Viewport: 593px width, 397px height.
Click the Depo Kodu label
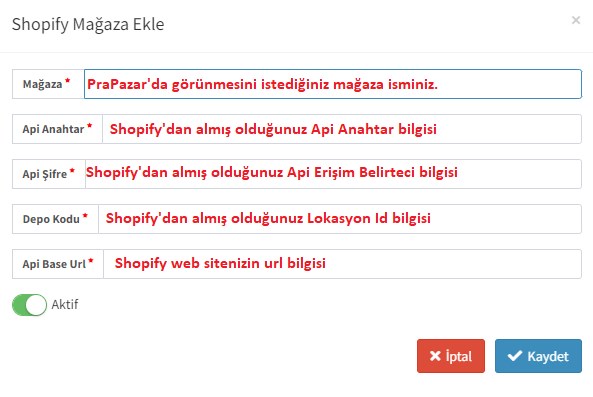point(51,219)
